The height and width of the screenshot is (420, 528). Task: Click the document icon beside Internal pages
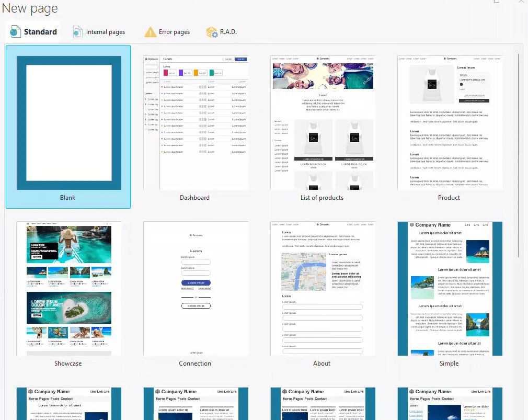click(x=78, y=32)
